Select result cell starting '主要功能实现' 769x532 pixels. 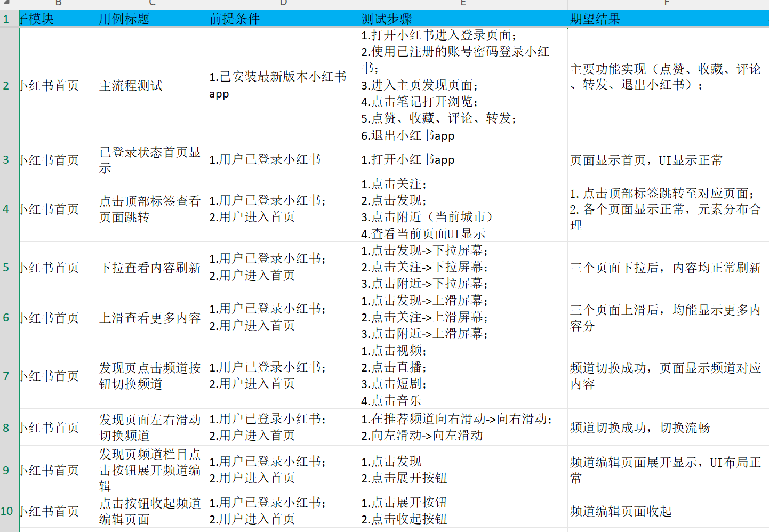click(x=668, y=85)
